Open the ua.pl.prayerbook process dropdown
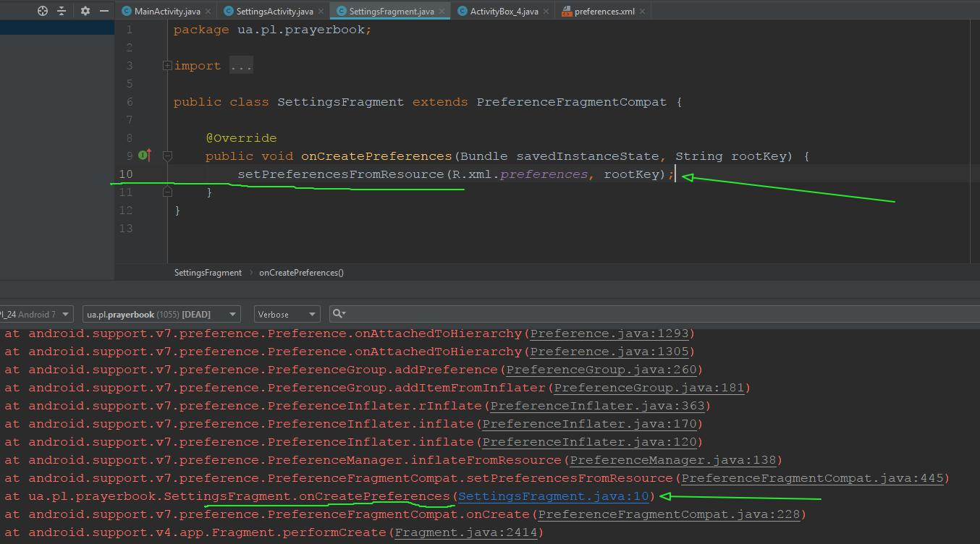980x544 pixels. [x=161, y=315]
